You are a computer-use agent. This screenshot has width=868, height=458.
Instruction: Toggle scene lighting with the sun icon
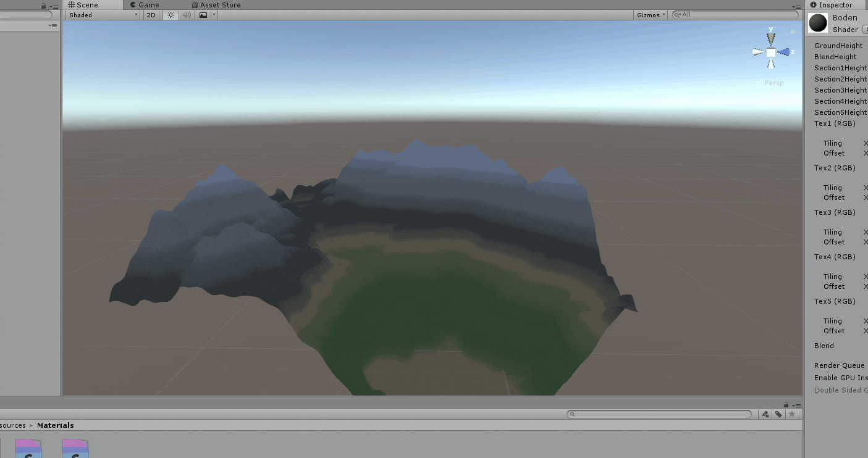pos(170,15)
